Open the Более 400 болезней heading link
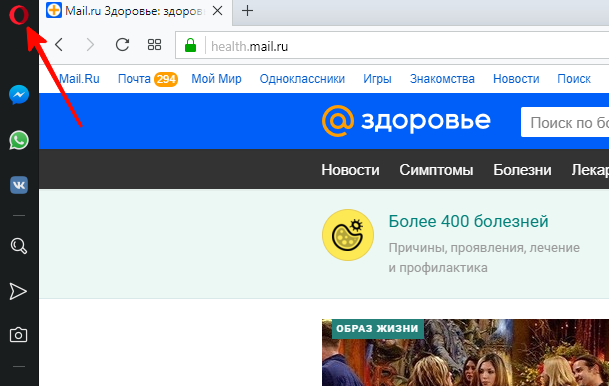This screenshot has width=609, height=386. click(468, 221)
